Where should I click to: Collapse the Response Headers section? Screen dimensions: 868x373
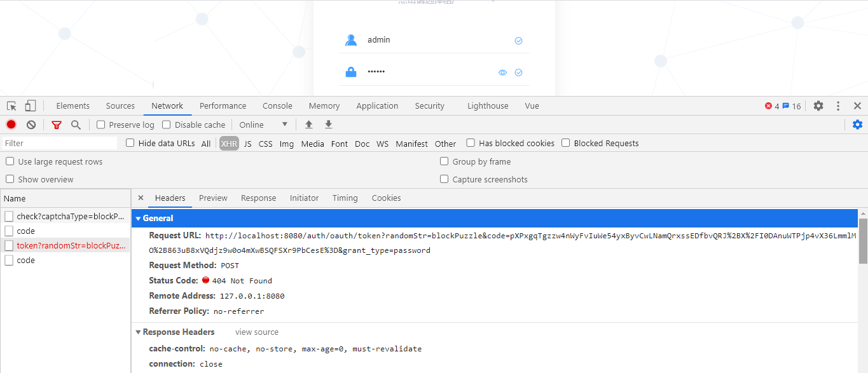(x=139, y=332)
